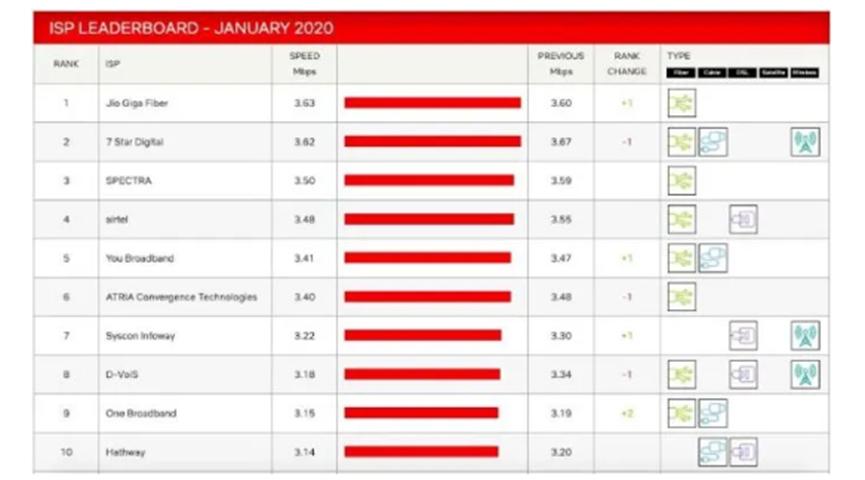Click the DSL icon in D-VoiS row
This screenshot has height=480, width=865.
point(743,375)
